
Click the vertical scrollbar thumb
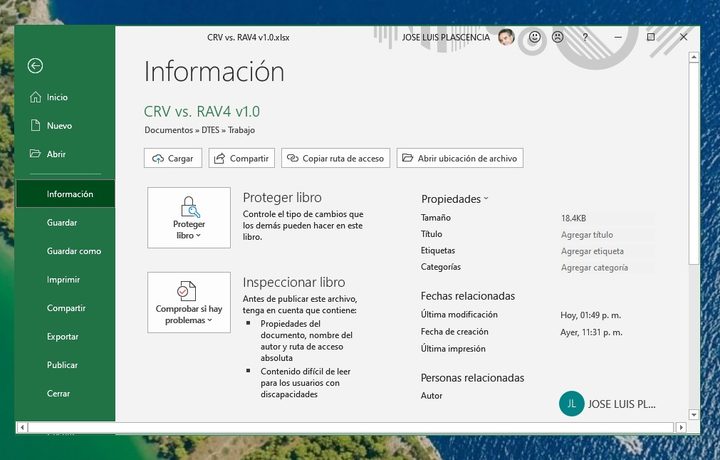tap(694, 163)
